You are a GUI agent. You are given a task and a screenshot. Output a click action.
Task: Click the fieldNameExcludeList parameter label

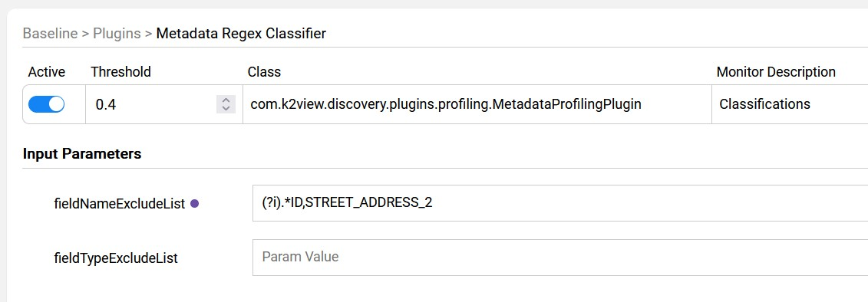coord(120,204)
